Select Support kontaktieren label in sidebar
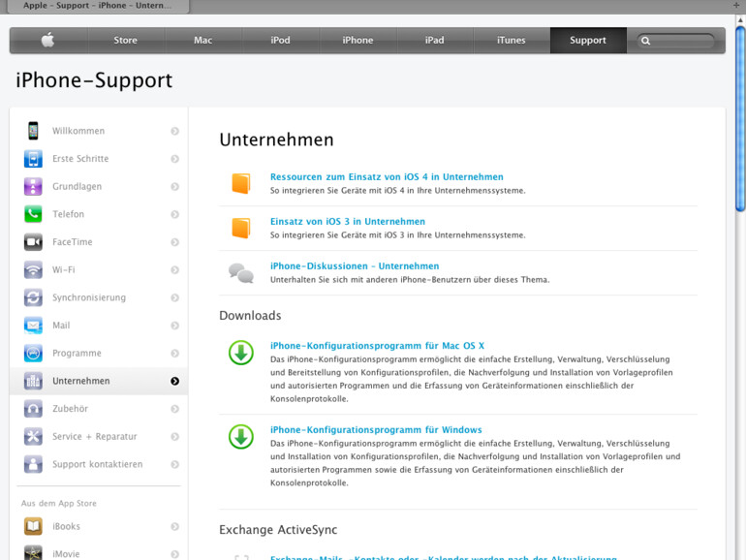The image size is (746, 560). click(x=98, y=464)
